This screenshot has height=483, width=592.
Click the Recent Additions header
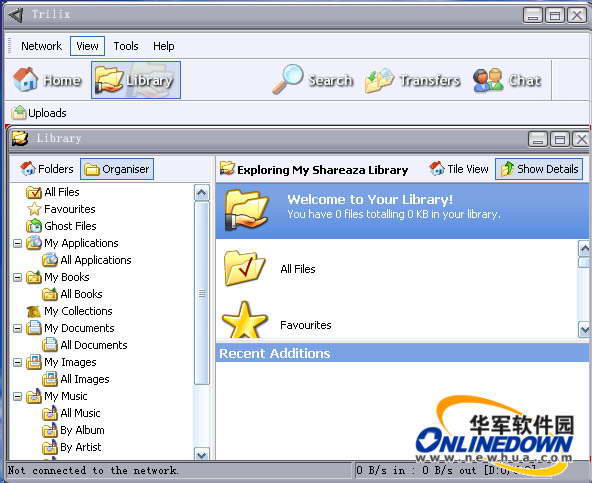[x=402, y=353]
